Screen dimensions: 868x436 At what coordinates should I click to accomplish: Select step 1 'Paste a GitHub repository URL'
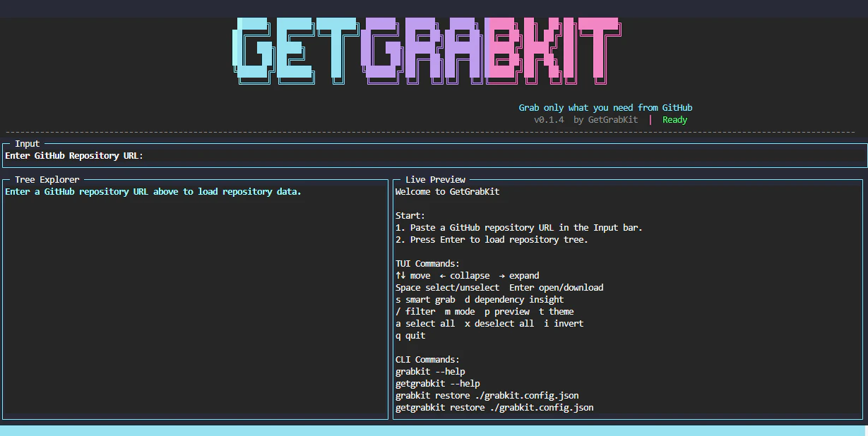click(519, 228)
